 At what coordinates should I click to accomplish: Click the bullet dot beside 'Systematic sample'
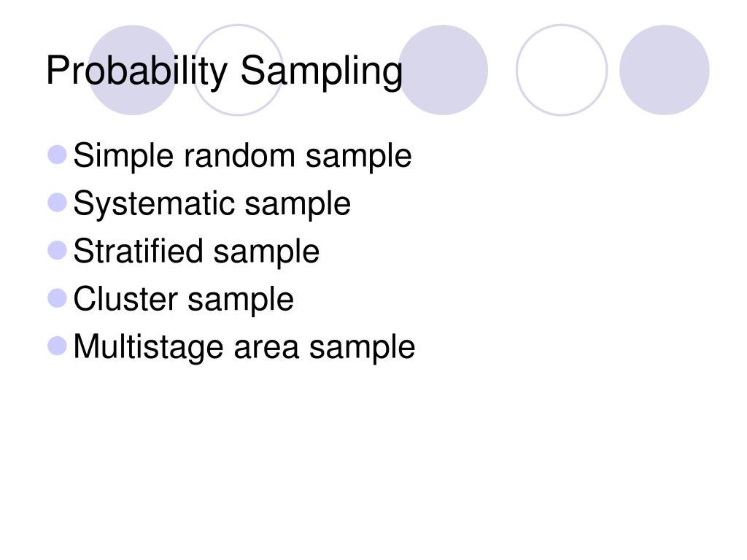click(57, 203)
